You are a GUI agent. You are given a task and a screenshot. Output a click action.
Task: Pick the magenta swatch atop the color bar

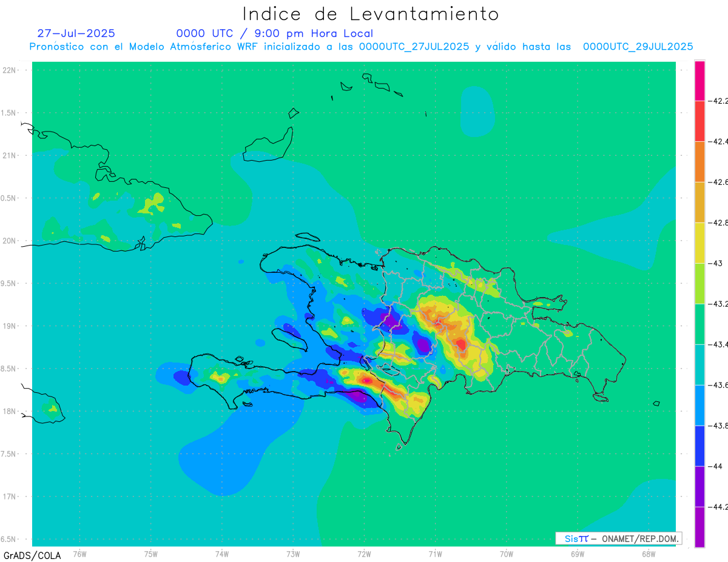coord(699,80)
